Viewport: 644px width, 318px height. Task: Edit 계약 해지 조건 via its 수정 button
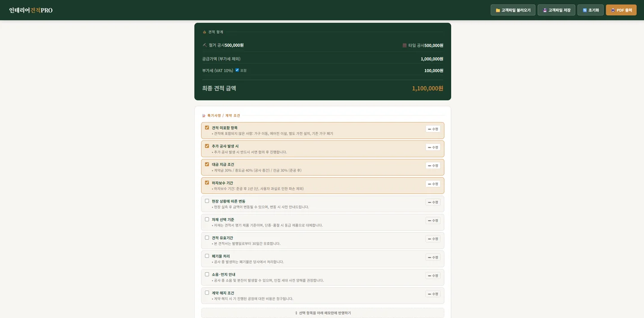click(x=433, y=294)
